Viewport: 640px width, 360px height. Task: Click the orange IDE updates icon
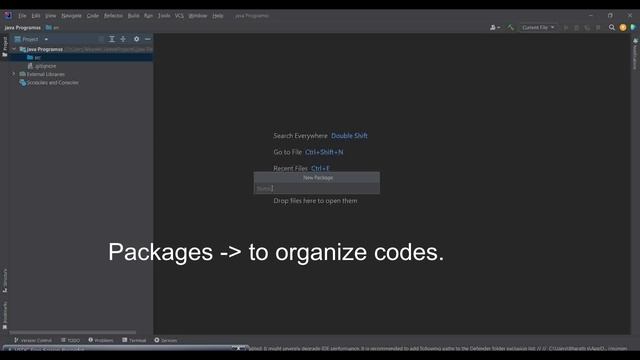[623, 27]
